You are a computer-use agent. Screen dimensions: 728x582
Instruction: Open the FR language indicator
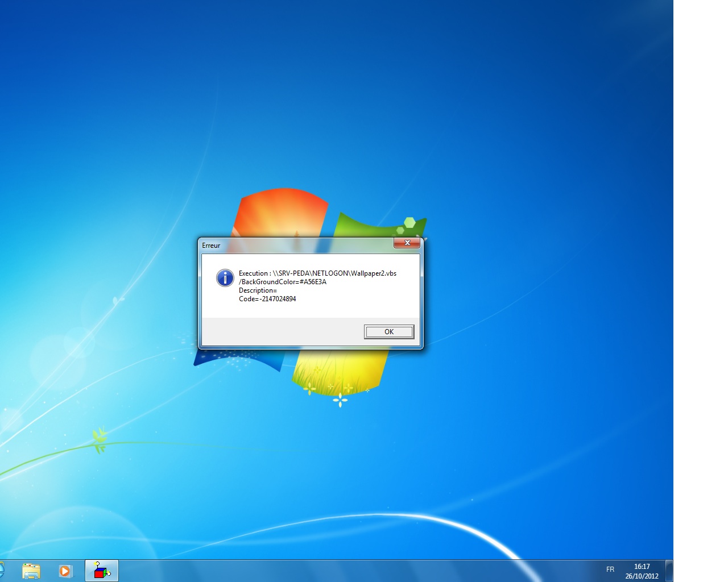610,569
